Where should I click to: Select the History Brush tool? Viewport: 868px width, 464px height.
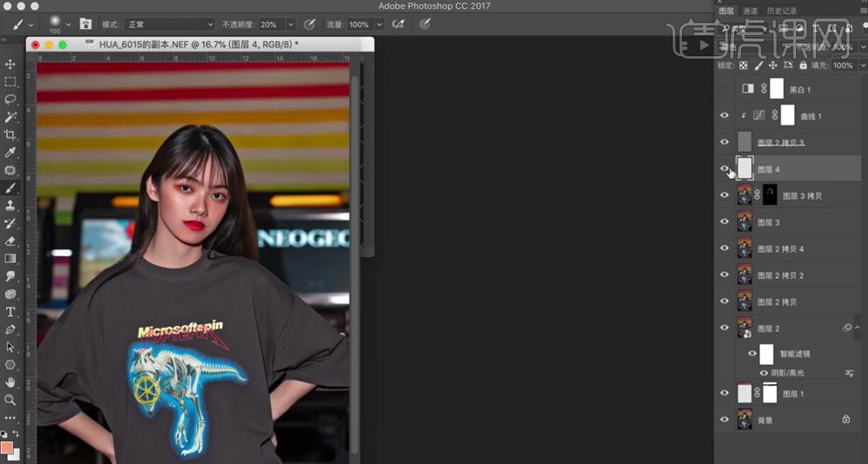coord(10,223)
